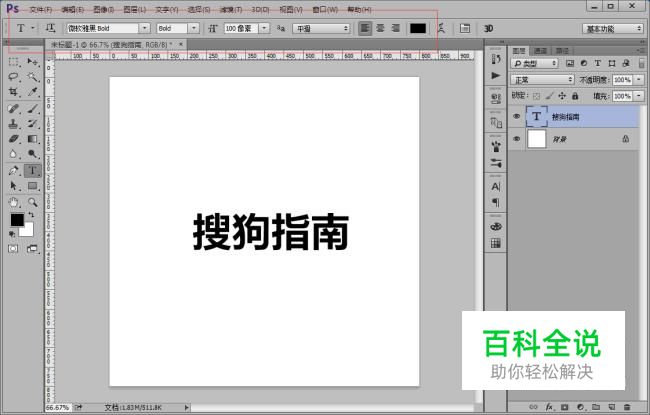Open the font size 100 像素 dropdown

pos(264,28)
